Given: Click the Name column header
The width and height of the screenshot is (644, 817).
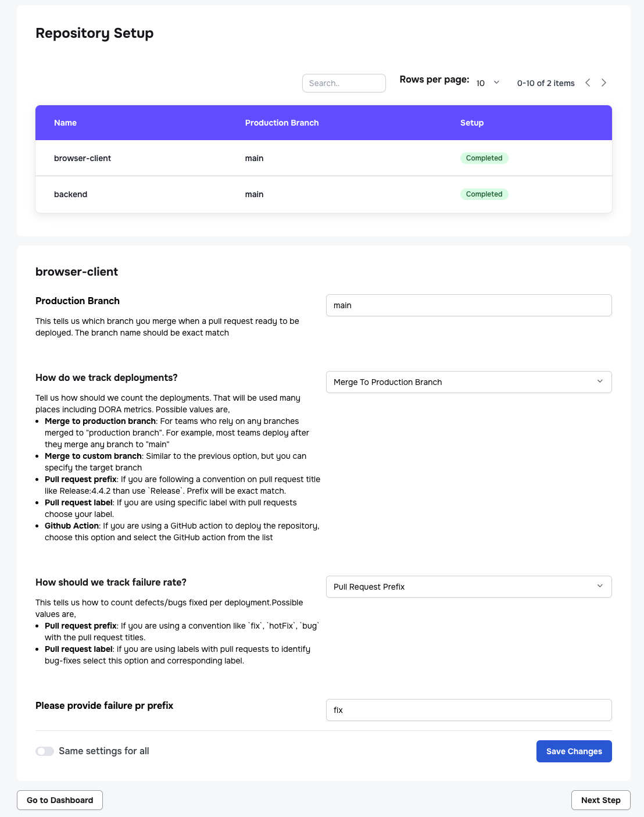Looking at the screenshot, I should [65, 123].
